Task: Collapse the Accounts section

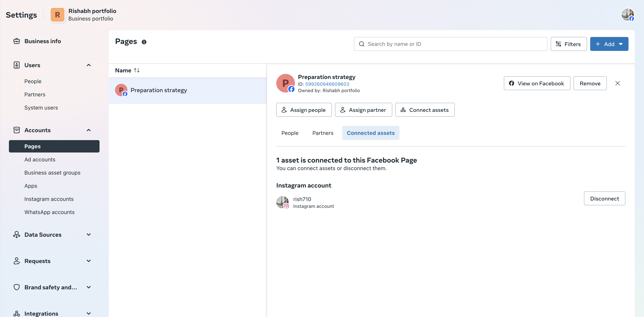Action: pos(88,130)
